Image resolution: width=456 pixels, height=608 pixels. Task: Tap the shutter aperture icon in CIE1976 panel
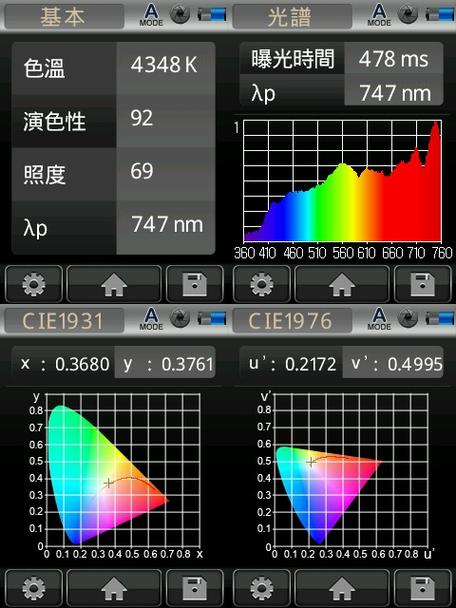click(408, 318)
